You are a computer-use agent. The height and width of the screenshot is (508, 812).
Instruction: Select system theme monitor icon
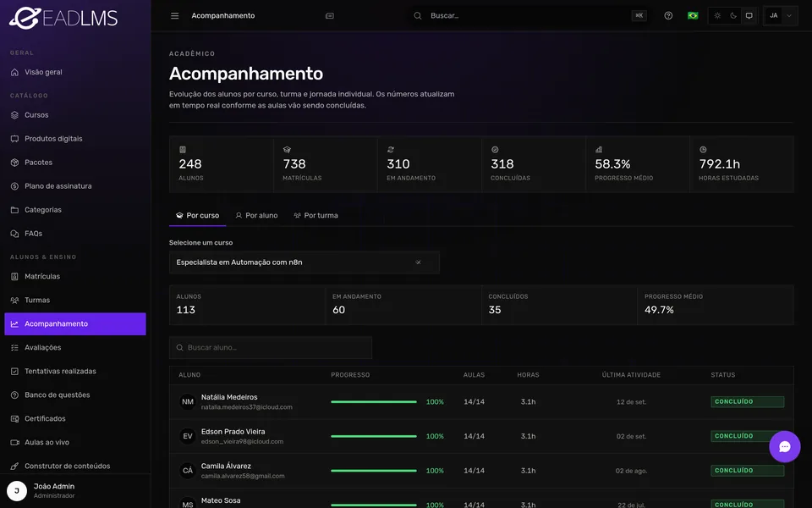[x=749, y=15]
